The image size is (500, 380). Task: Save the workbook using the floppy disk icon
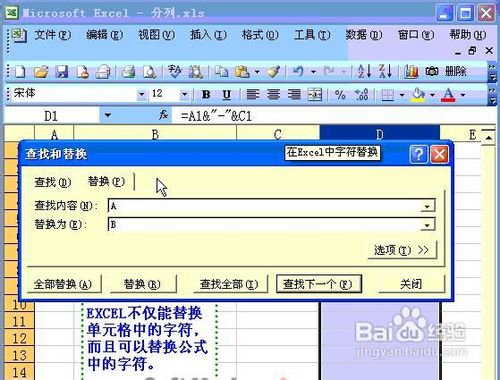click(62, 72)
